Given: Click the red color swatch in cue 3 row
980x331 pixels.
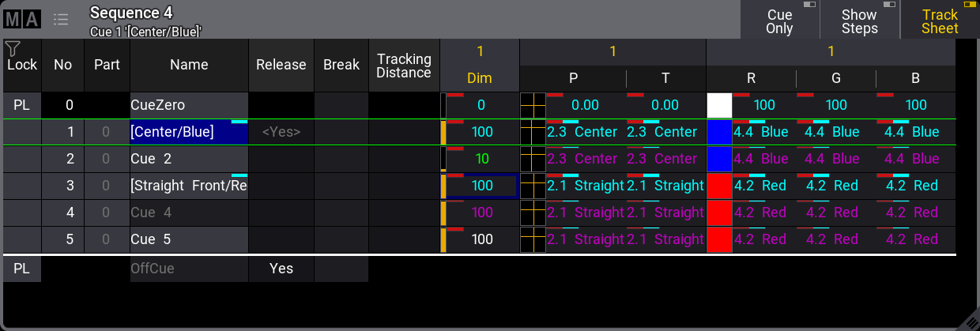Looking at the screenshot, I should coord(719,186).
